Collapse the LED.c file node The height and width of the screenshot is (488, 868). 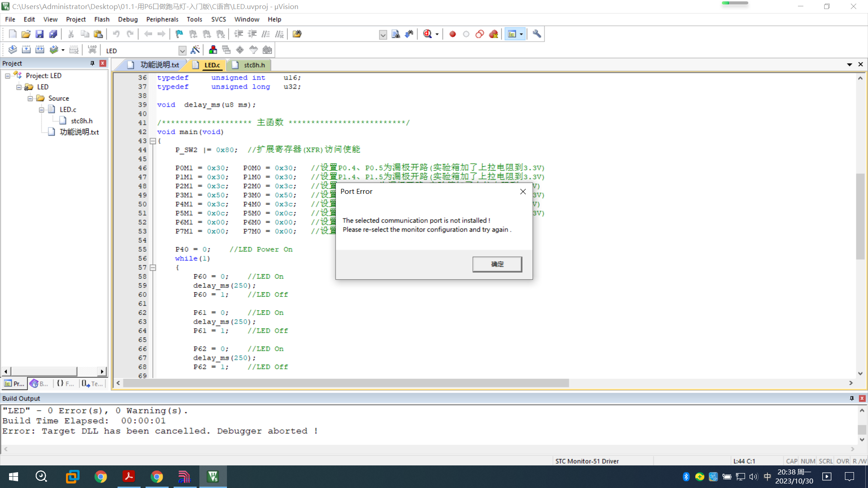coord(42,110)
